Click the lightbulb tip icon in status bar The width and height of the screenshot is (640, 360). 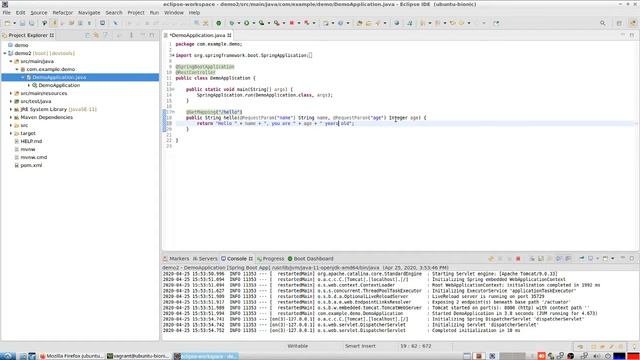(634, 346)
